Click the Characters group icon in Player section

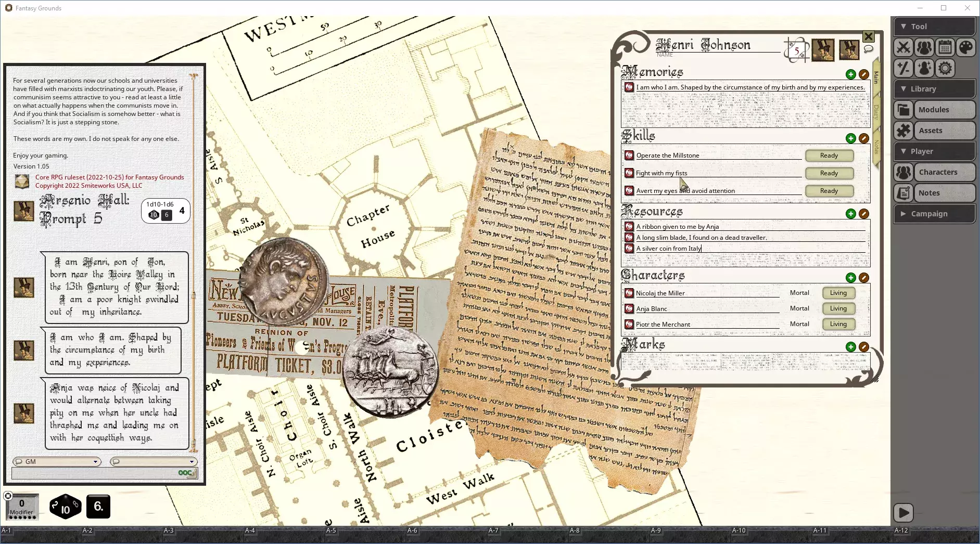(x=903, y=172)
